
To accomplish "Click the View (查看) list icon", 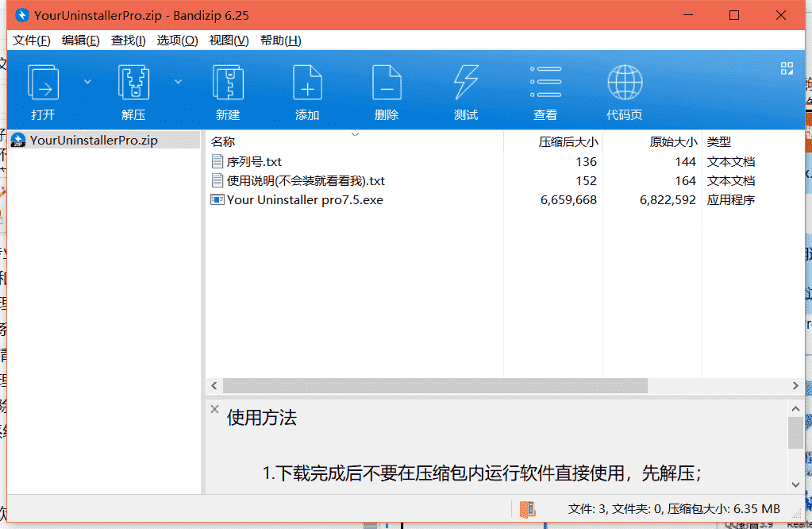I will [545, 82].
